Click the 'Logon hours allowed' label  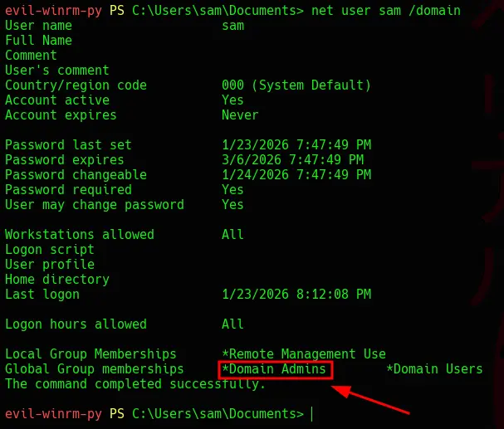76,324
